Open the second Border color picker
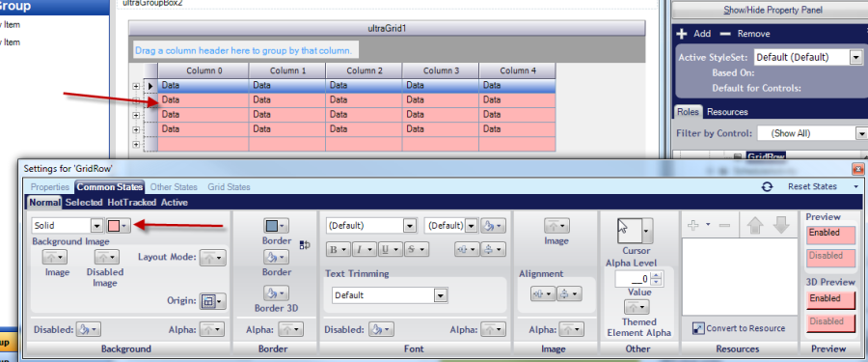Viewport: 868px width, 362px height. click(276, 257)
